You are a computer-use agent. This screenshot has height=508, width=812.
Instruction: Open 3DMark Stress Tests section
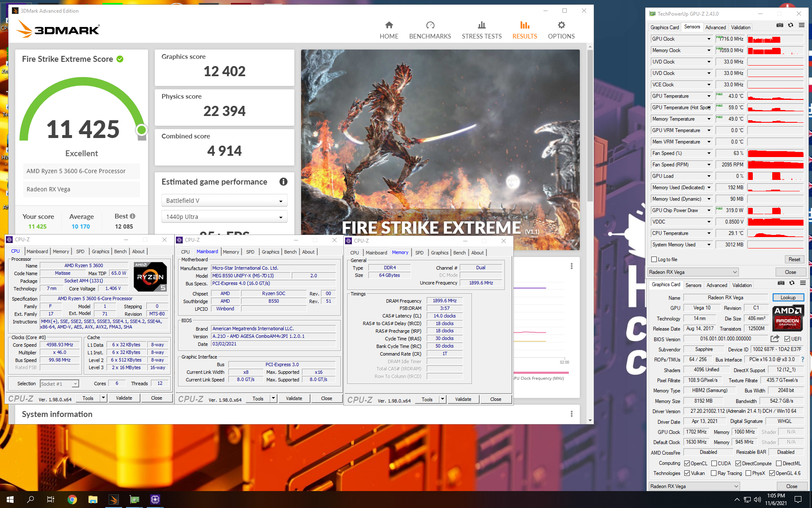[482, 30]
